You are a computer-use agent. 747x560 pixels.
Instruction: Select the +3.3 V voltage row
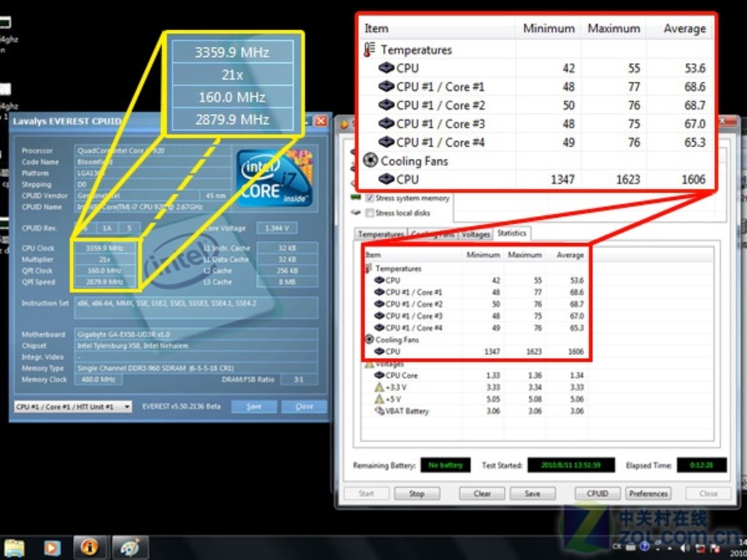coord(476,387)
